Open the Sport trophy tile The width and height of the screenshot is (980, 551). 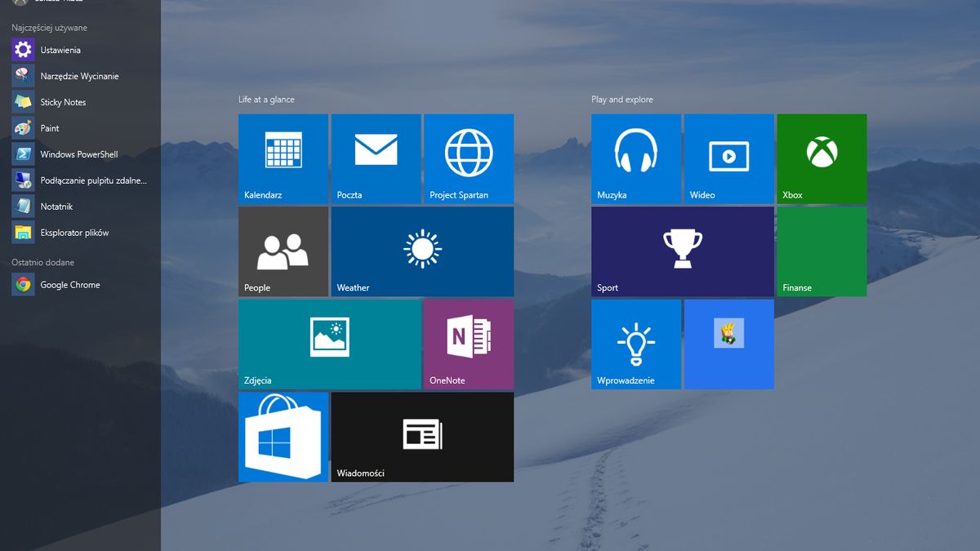click(683, 251)
